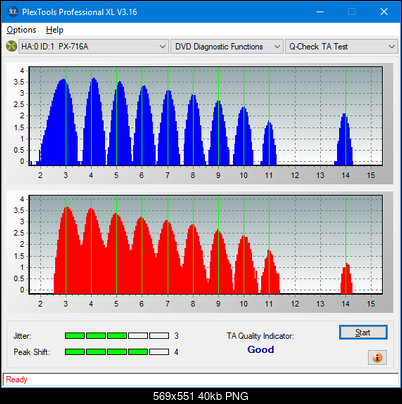Image resolution: width=402 pixels, height=404 pixels.
Task: Click the disc icon beside the drive selector
Action: tap(11, 46)
